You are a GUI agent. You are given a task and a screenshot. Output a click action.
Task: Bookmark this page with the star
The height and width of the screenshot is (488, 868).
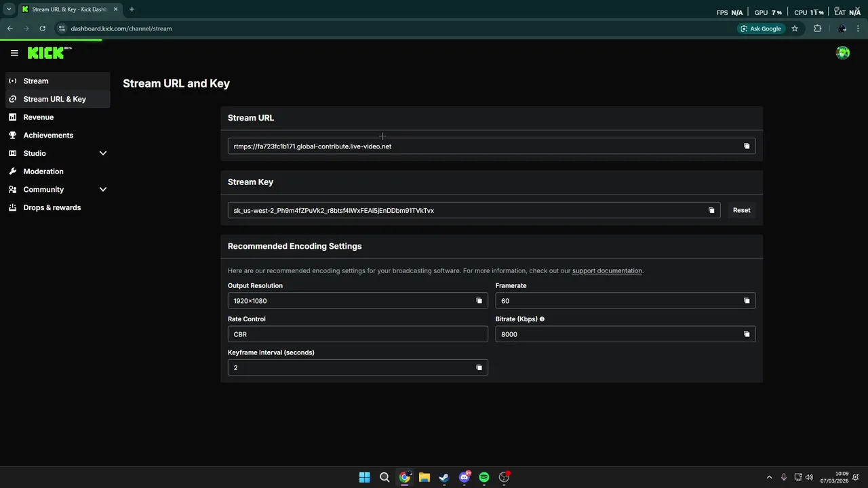pos(795,28)
